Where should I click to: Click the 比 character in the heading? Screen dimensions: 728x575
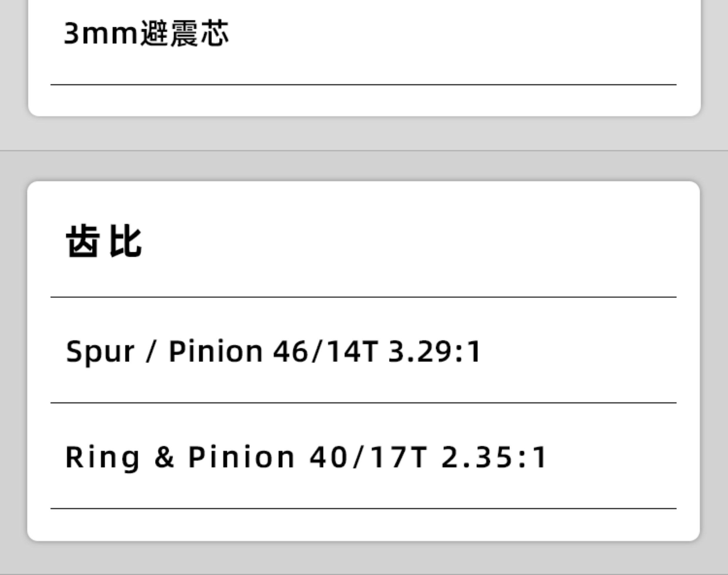(126, 241)
